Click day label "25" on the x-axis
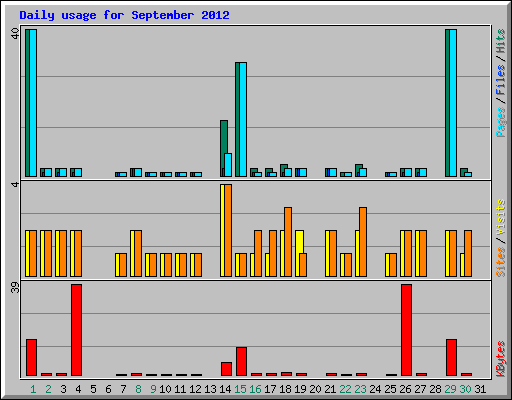 390,389
